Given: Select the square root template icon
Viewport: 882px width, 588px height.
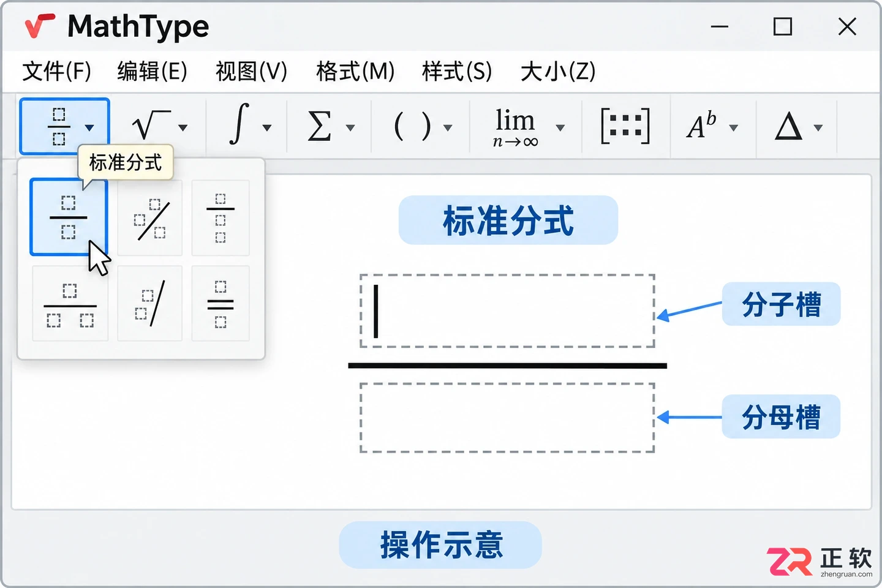Looking at the screenshot, I should [x=151, y=126].
